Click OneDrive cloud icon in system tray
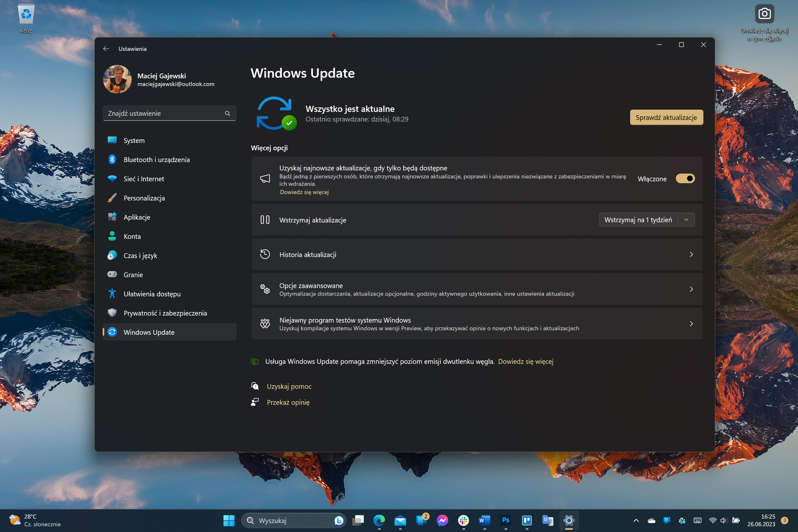 [652, 520]
